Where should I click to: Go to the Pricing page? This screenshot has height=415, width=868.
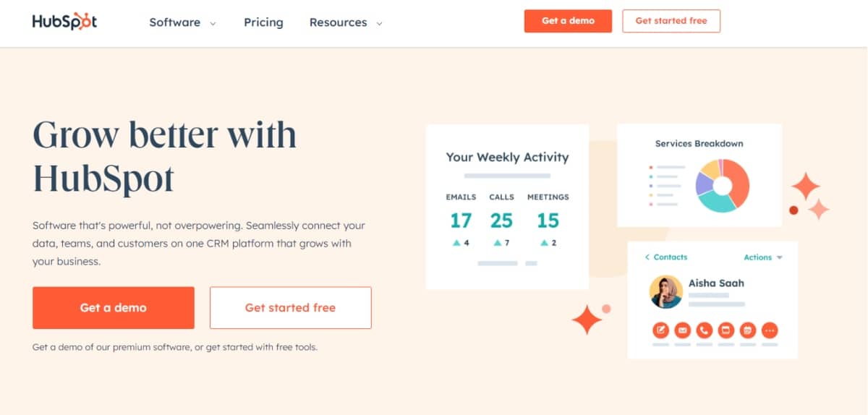(263, 22)
